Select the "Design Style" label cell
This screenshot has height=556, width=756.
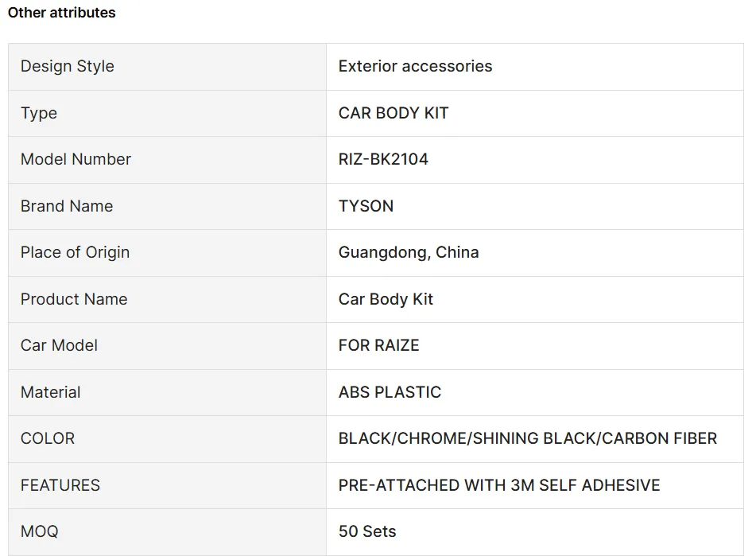pos(68,67)
